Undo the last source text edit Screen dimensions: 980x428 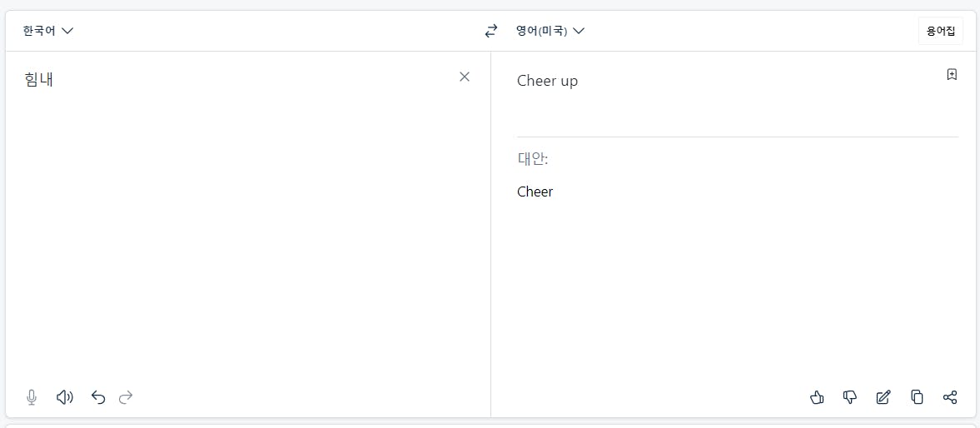tap(98, 397)
